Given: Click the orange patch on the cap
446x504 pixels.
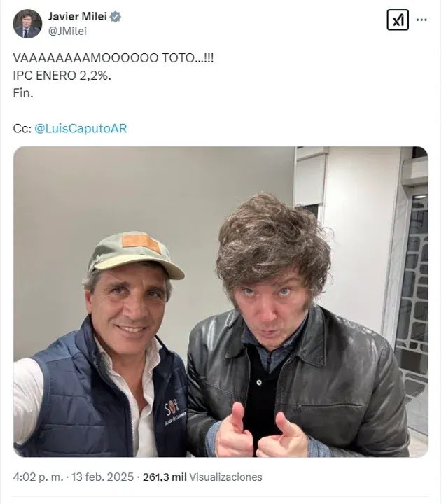Looking at the screenshot, I should point(137,242).
